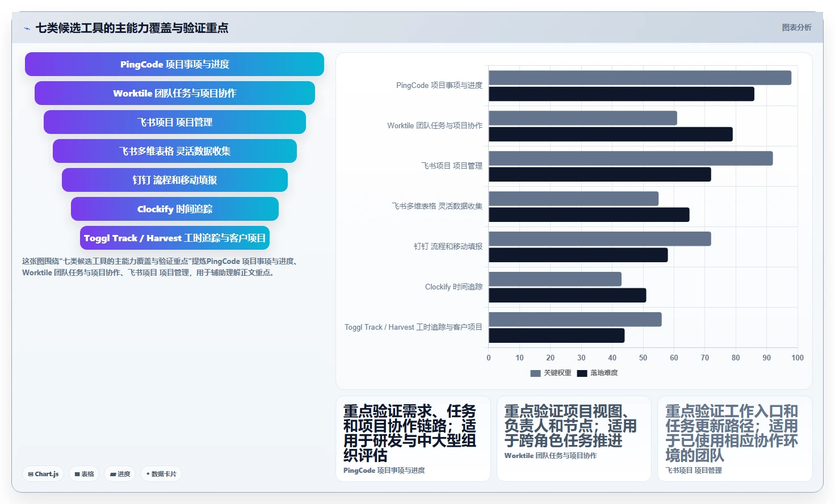Click PingCode's 关键权重 bar in chart
The height and width of the screenshot is (504, 835).
tap(640, 78)
